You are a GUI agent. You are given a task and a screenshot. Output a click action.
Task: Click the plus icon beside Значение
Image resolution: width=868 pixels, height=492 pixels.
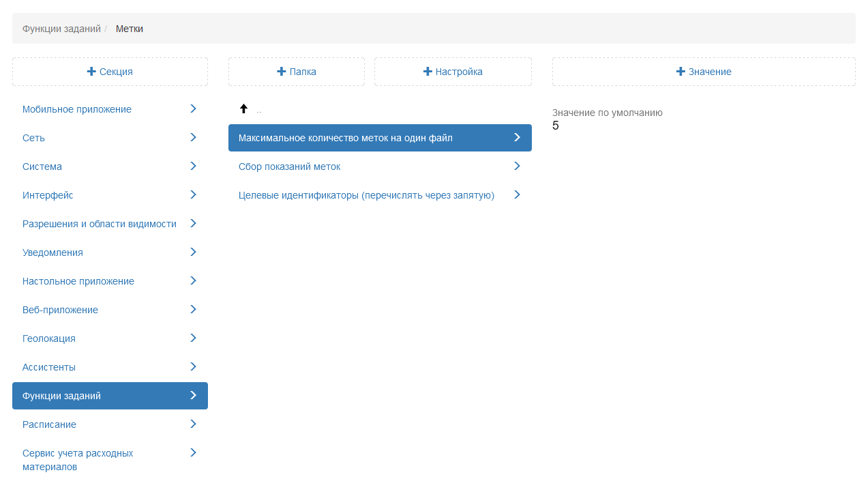pyautogui.click(x=680, y=72)
